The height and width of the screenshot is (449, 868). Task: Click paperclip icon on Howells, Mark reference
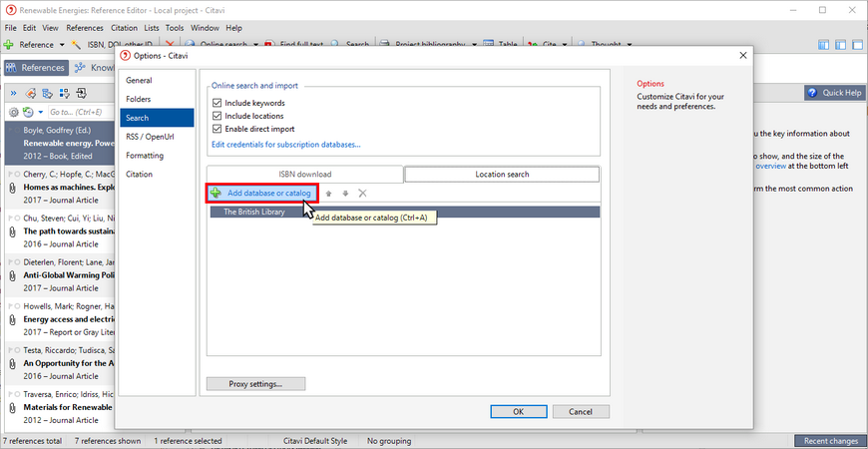12,319
